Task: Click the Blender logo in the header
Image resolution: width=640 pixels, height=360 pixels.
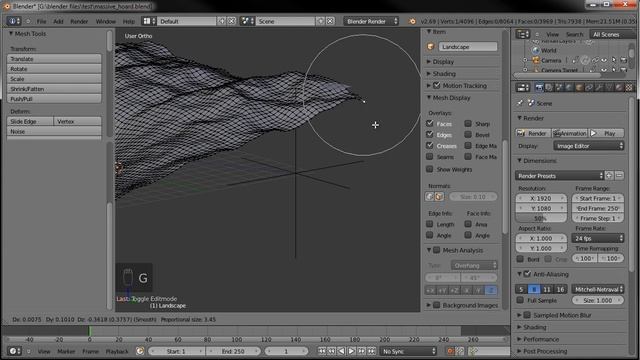Action: click(x=412, y=21)
